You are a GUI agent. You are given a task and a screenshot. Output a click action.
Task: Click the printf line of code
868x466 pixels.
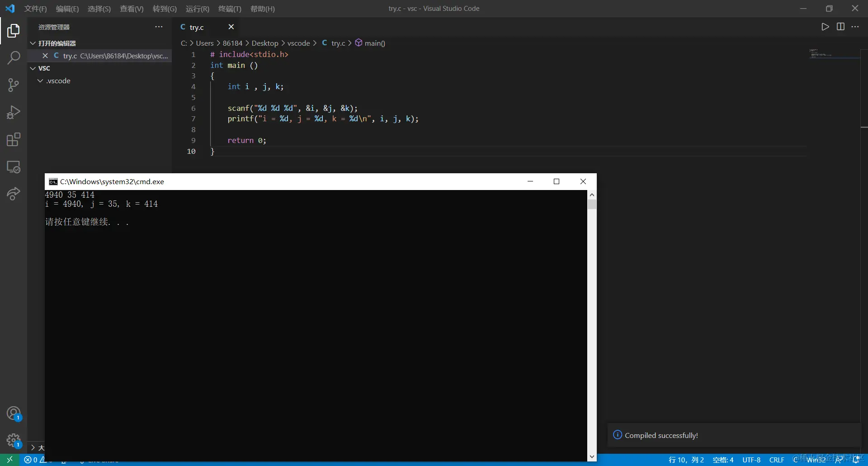[x=323, y=119]
